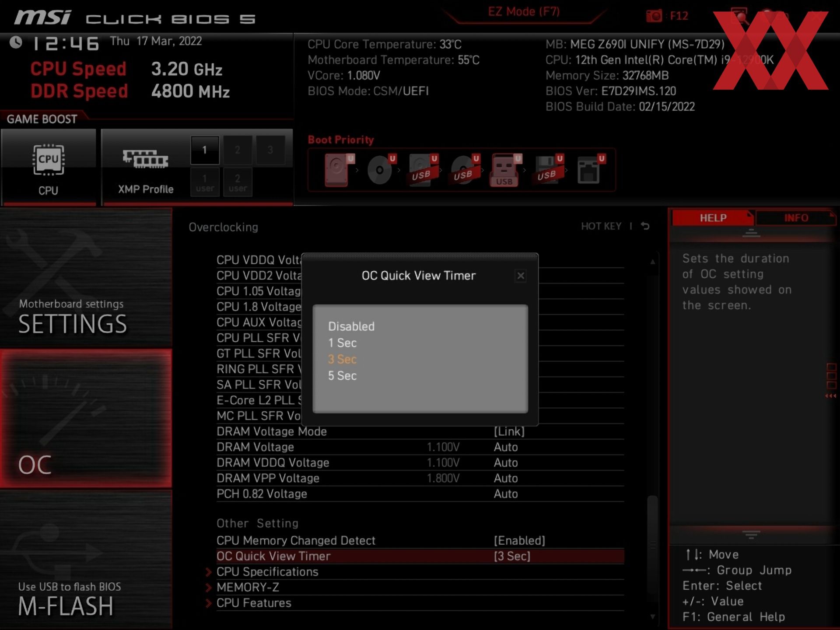Open the HOT KEY list
The image size is (840, 630).
(x=601, y=226)
